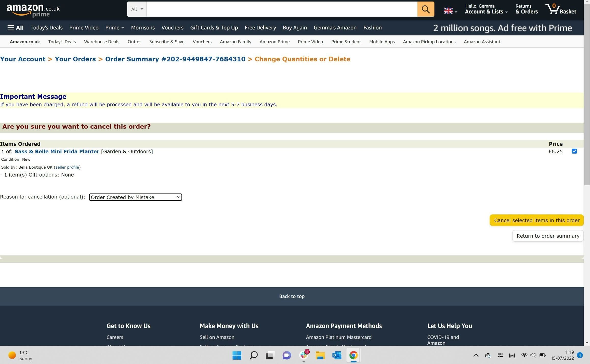Click the page vertical scrollbar thumb
Viewport: 590px width, 364px height.
click(x=587, y=94)
